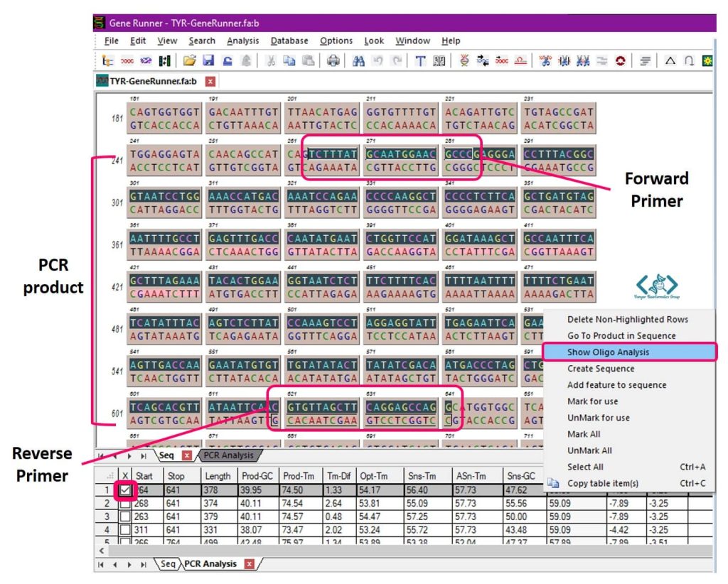Go to last tab with the bottom navigation arrow

tap(144, 565)
